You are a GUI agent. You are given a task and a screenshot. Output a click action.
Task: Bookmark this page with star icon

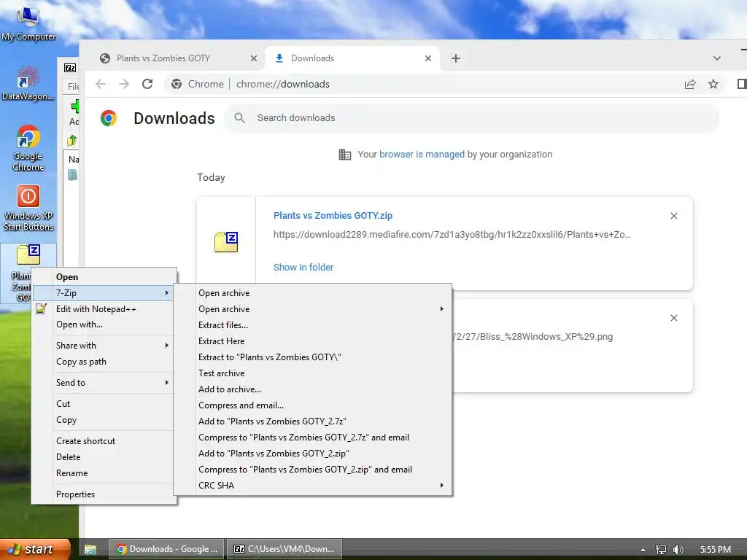(x=713, y=84)
